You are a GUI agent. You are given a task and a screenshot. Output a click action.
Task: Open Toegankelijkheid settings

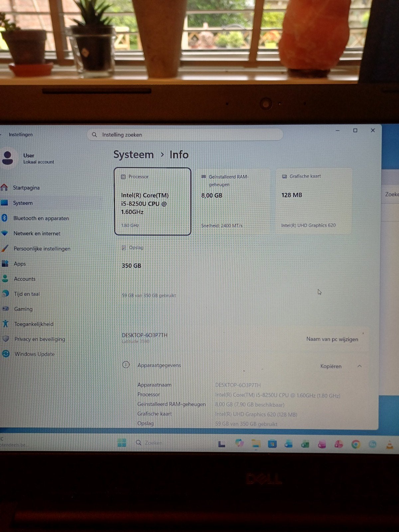[34, 324]
